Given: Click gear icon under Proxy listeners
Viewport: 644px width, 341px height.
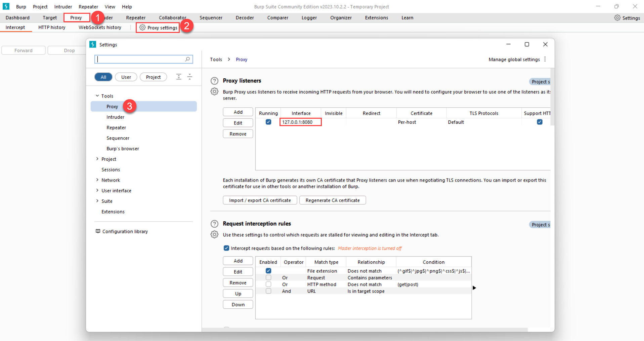Looking at the screenshot, I should (x=214, y=91).
